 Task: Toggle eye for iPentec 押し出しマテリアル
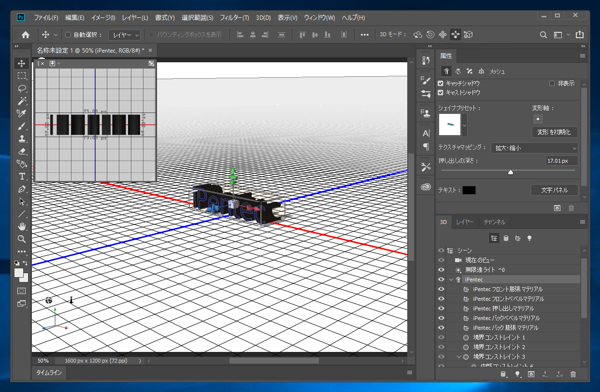pyautogui.click(x=441, y=309)
